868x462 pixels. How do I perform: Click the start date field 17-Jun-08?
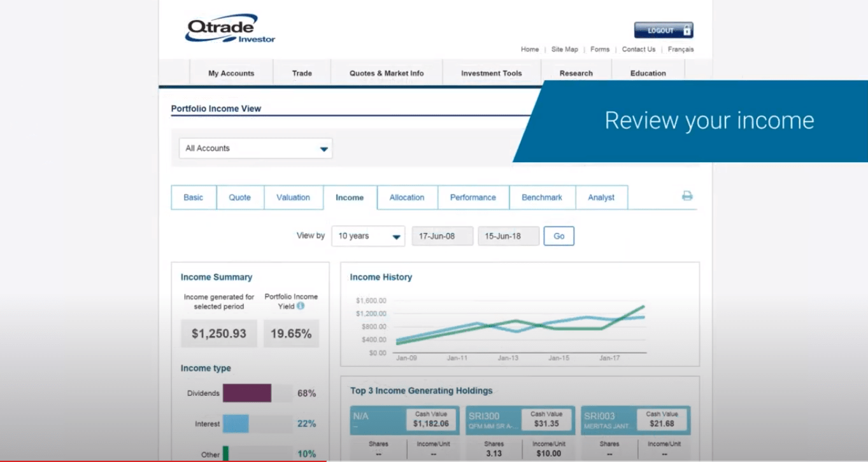pyautogui.click(x=442, y=236)
